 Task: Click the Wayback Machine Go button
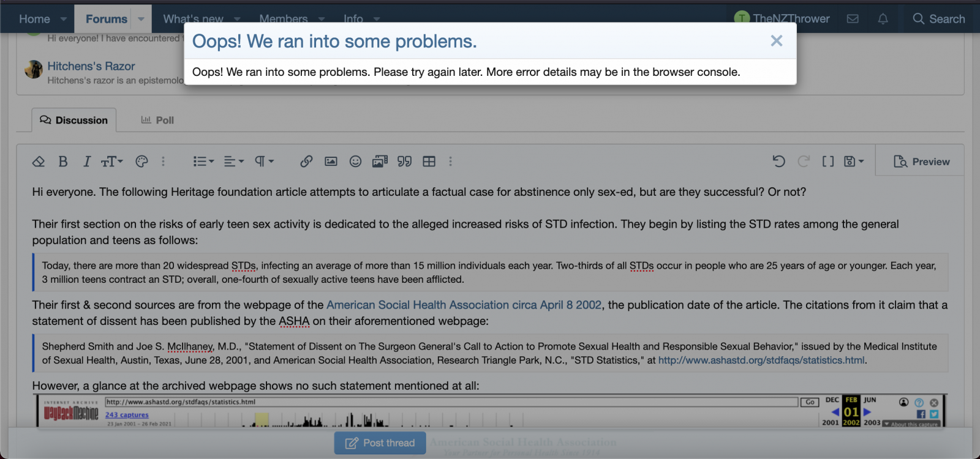(x=810, y=402)
